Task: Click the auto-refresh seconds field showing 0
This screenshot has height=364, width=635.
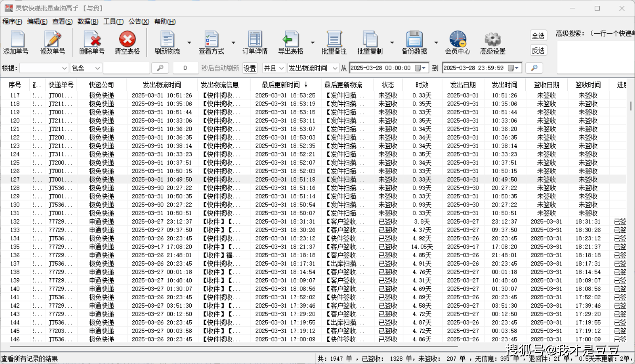Action: (x=185, y=68)
